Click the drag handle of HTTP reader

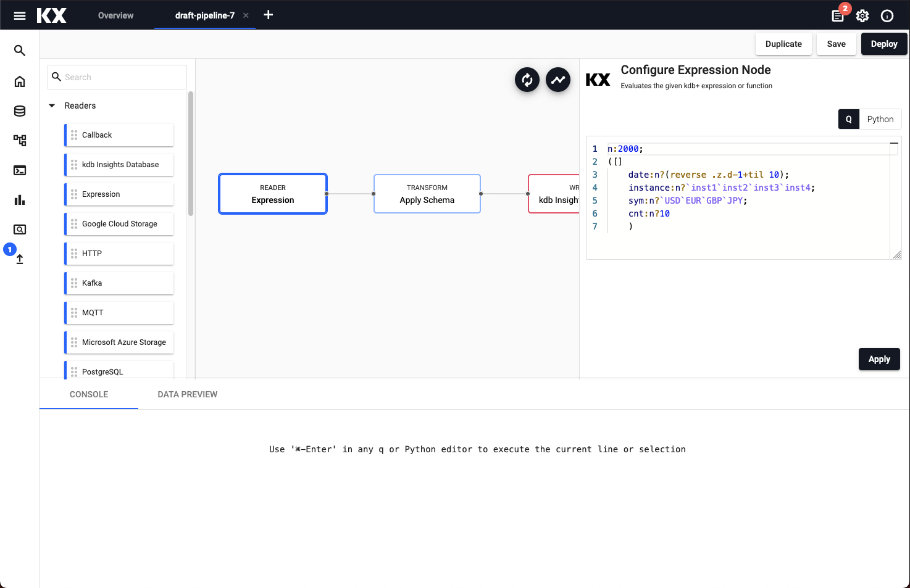tap(74, 254)
